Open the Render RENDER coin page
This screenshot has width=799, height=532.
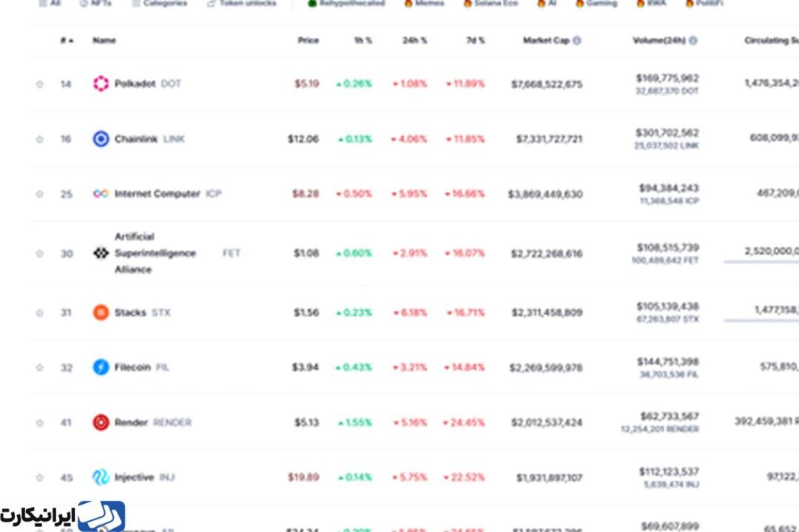[x=153, y=422]
